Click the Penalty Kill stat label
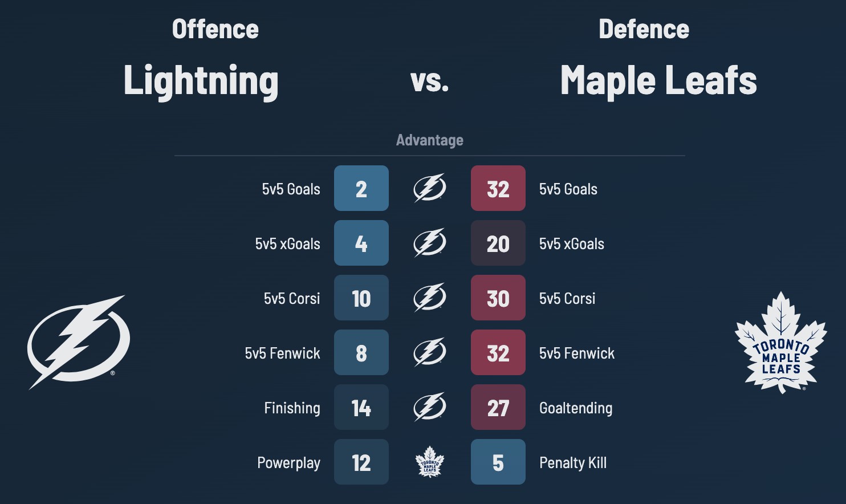The width and height of the screenshot is (846, 504). pos(572,462)
